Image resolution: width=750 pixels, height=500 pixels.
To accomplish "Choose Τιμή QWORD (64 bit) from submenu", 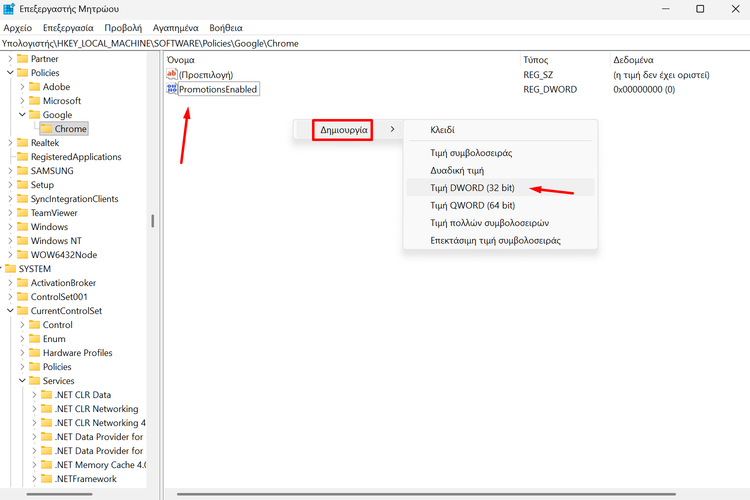I will [500, 205].
